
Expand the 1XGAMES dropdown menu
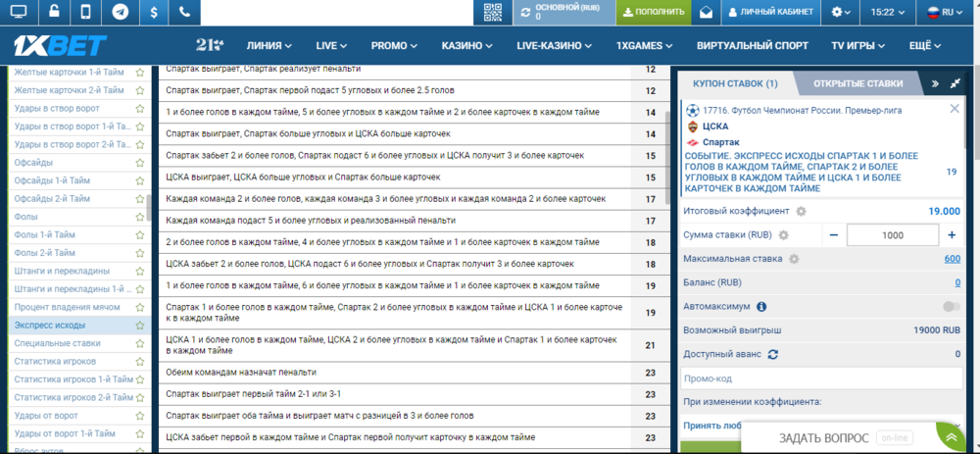click(x=645, y=46)
